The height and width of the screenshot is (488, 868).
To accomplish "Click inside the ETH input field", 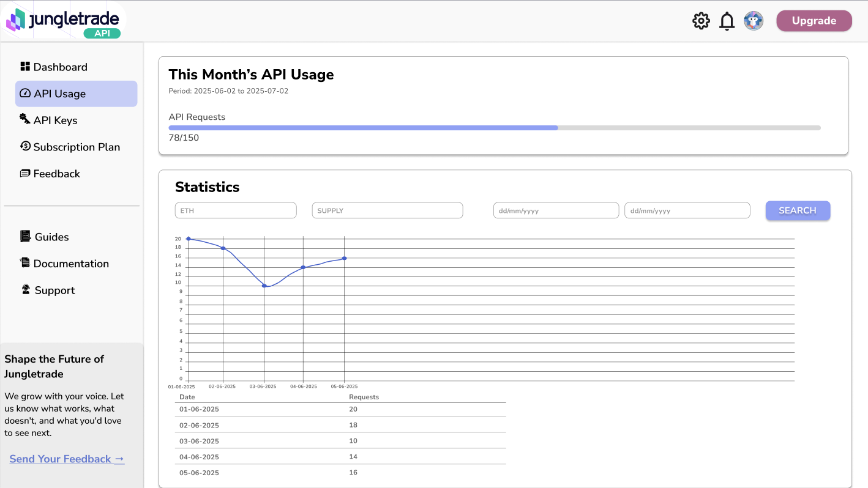I will [235, 210].
